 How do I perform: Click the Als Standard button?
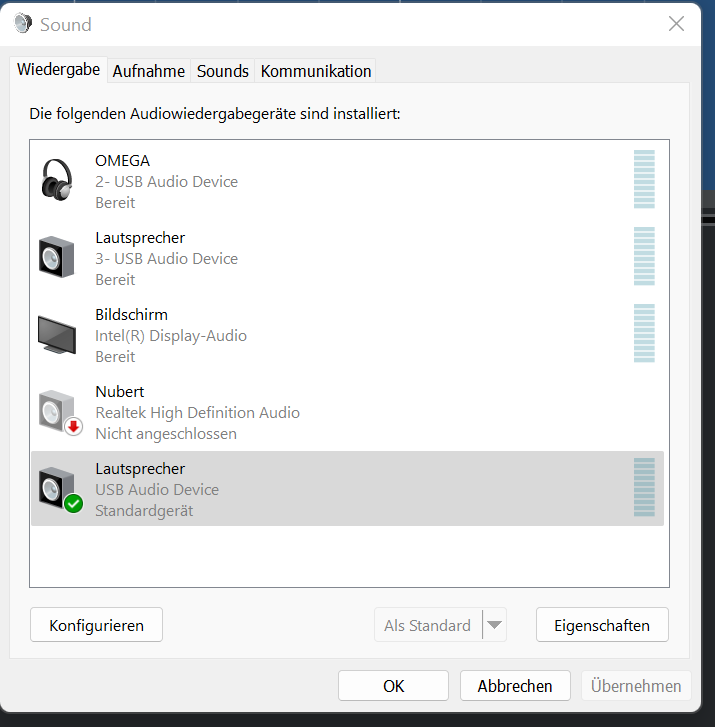[428, 625]
